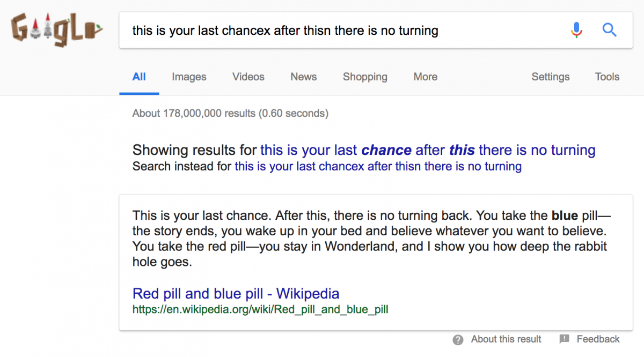
Task: Expand the More search categories menu
Action: click(x=426, y=77)
